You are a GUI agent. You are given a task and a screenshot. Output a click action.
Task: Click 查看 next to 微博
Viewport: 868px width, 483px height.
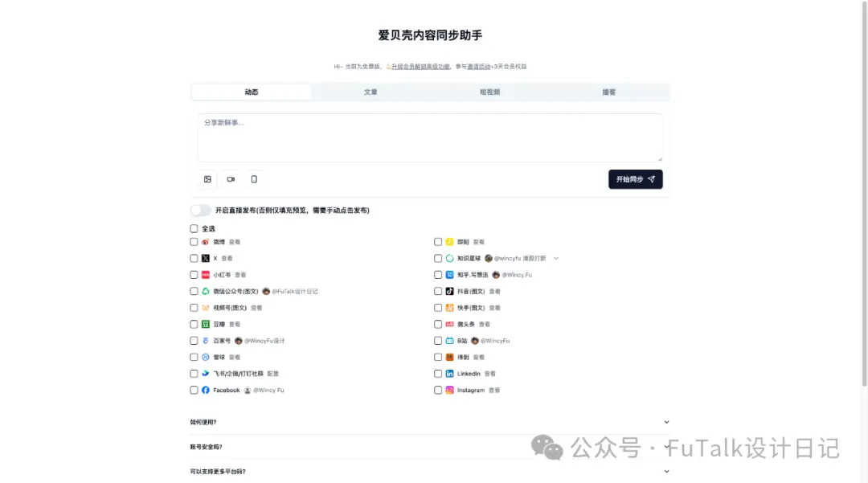[x=235, y=242]
